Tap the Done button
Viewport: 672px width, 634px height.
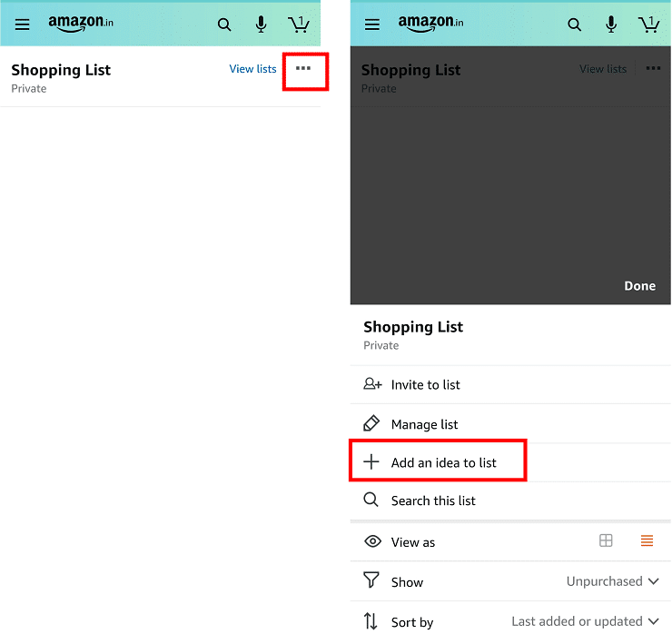(x=639, y=286)
